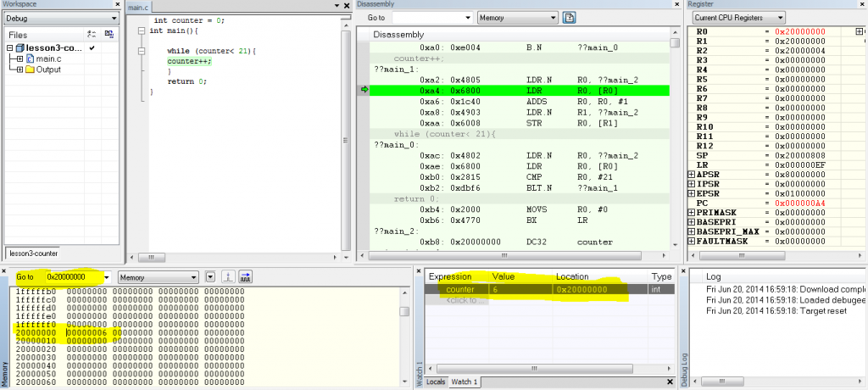Switch to the main.c editor tab
The height and width of the screenshot is (390, 868).
(138, 7)
